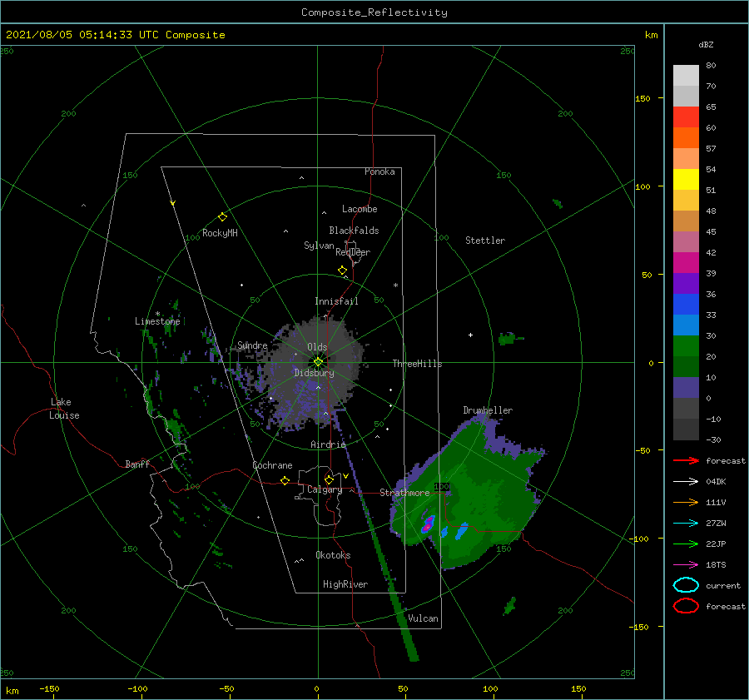Click the Cochrane city label
The image size is (749, 700).
tap(272, 465)
